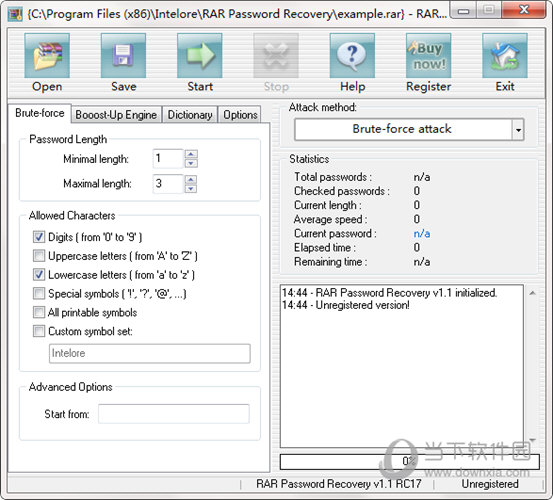Increase Minimal length with the up arrow
The image size is (553, 500).
[191, 154]
